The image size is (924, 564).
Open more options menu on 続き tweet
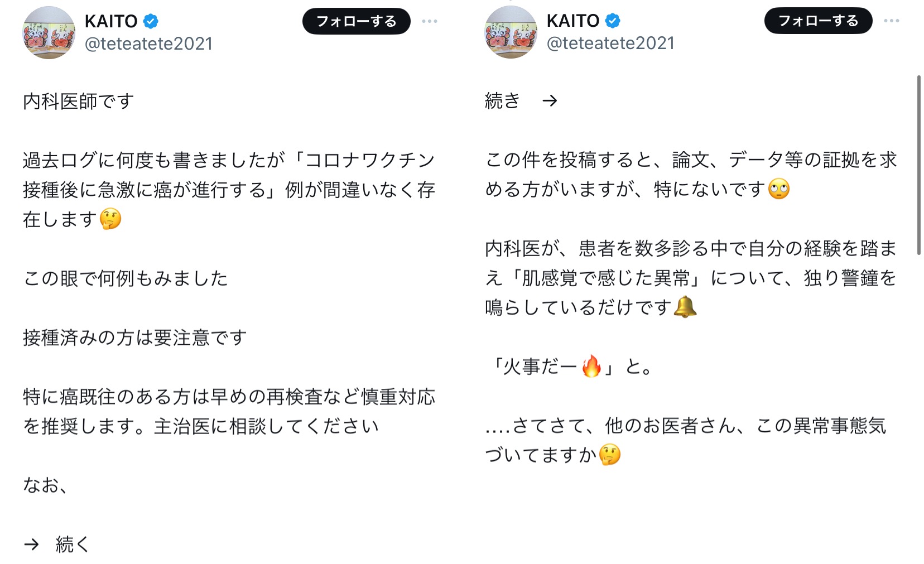point(892,21)
